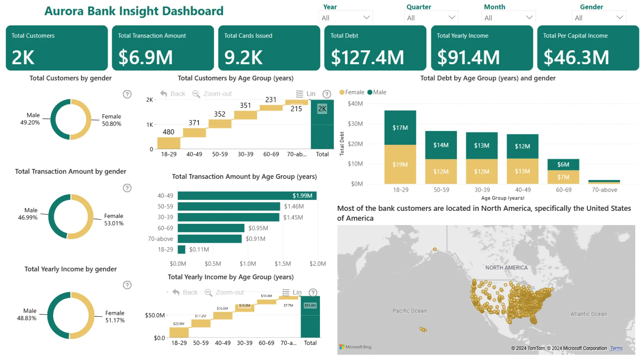Click the Female 53.01% transaction label
This screenshot has width=644, height=362.
pyautogui.click(x=114, y=220)
